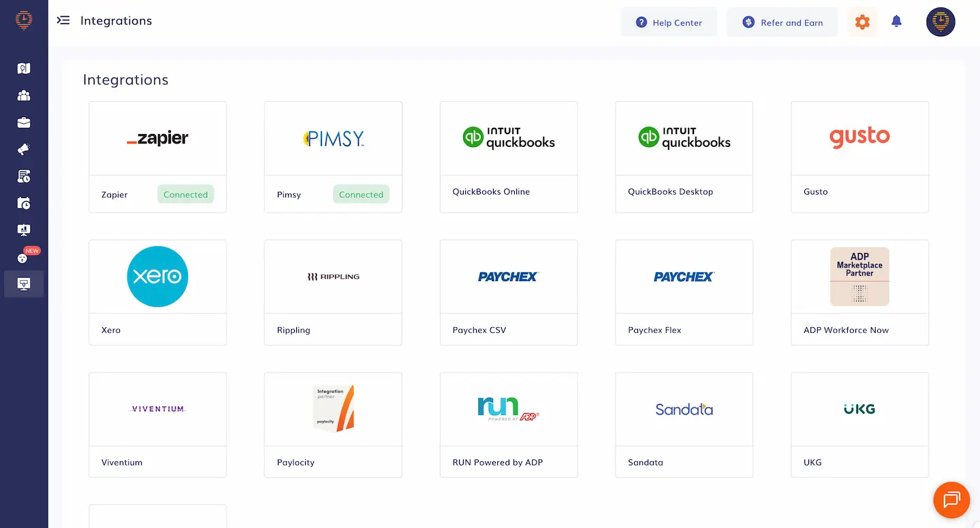The image size is (980, 528).
Task: Open the user profile avatar
Action: click(941, 22)
